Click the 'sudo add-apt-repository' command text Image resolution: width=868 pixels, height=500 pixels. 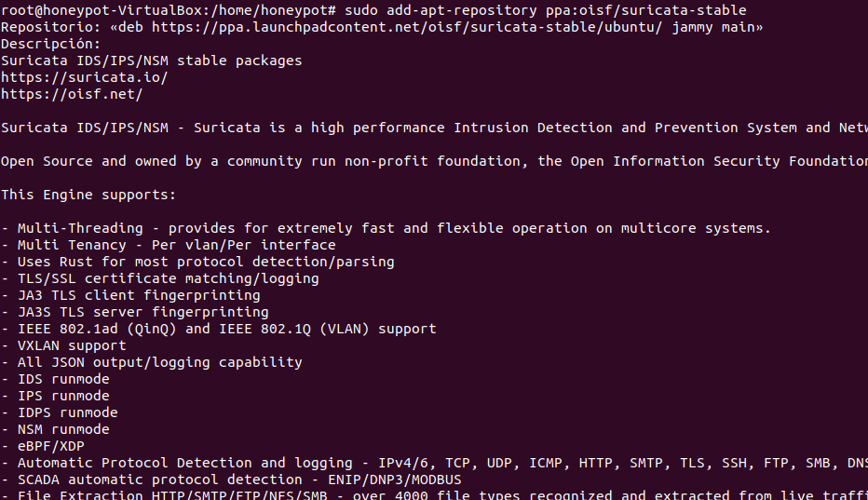pos(441,10)
